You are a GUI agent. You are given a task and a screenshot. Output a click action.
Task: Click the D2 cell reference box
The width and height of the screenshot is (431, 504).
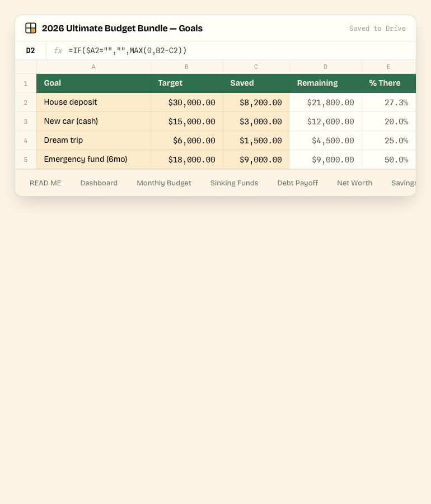pyautogui.click(x=31, y=50)
